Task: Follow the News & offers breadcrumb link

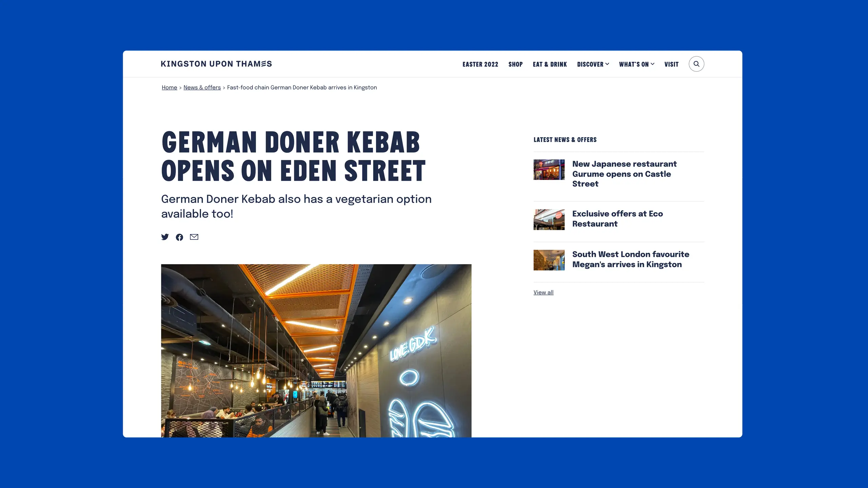Action: point(202,87)
